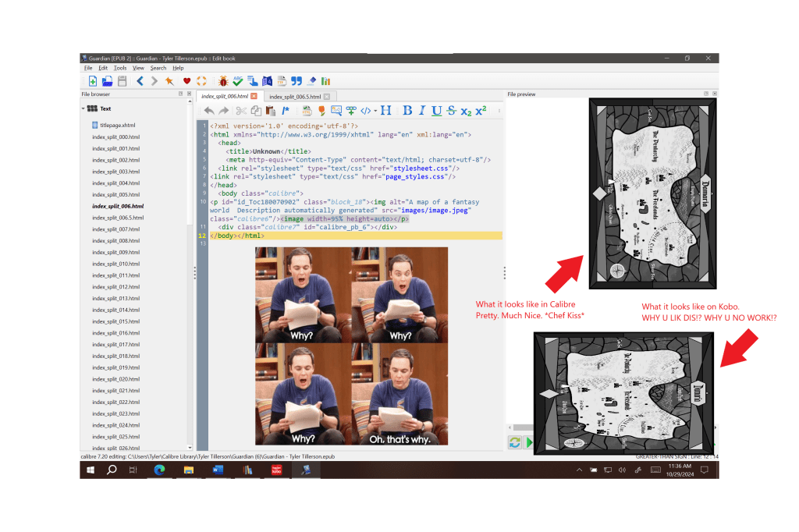Open the insert tag dropdown arrow
799x532 pixels.
(375, 111)
